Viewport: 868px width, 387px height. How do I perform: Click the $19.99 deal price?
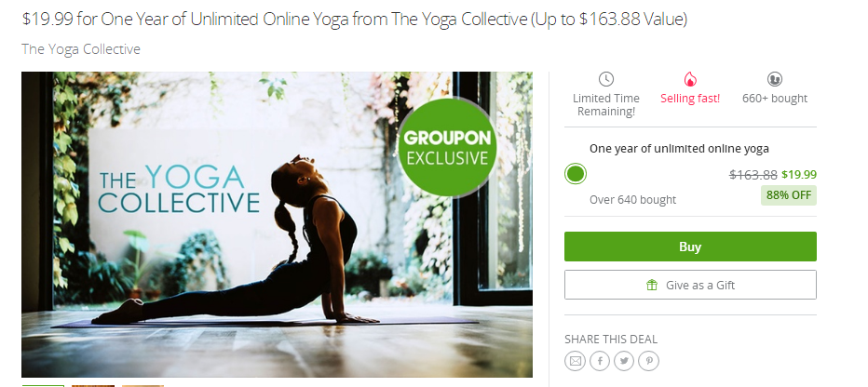[x=799, y=175]
